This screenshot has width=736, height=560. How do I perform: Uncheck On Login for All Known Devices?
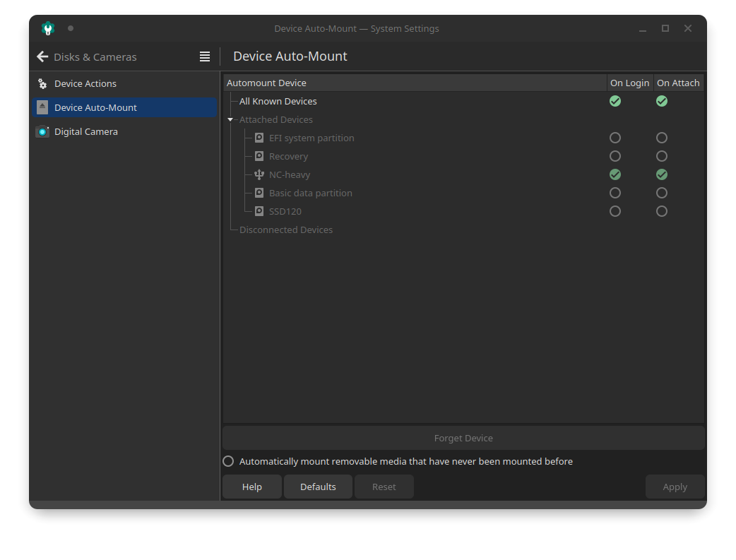click(x=615, y=101)
